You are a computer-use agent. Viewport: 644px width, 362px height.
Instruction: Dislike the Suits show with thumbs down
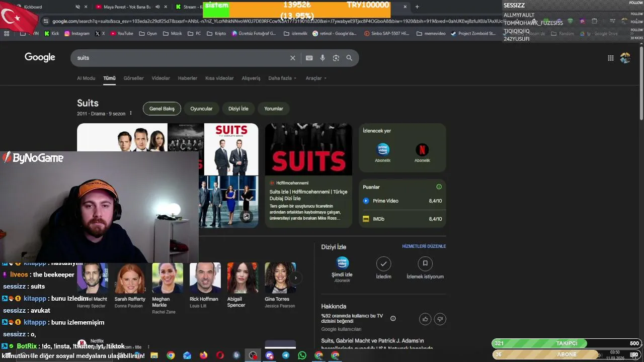(x=440, y=319)
